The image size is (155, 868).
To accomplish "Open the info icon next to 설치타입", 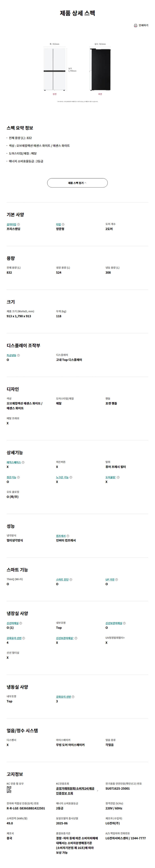I will (x=18, y=224).
